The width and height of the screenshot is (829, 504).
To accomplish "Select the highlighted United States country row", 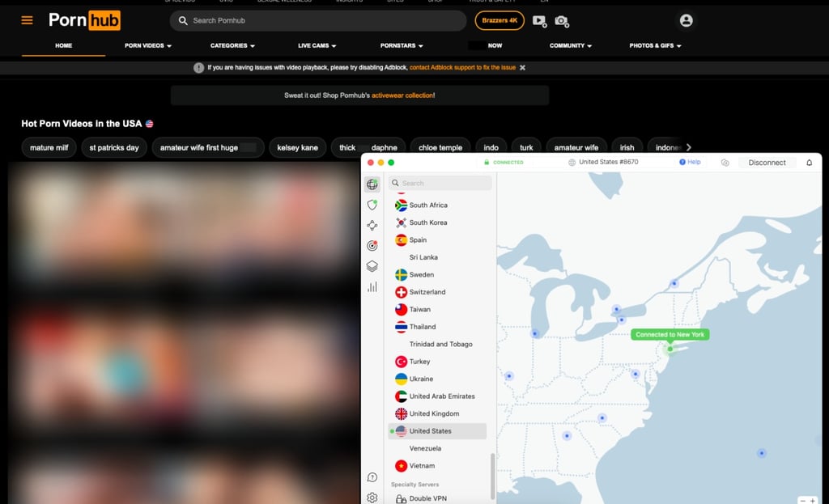I will [x=437, y=431].
